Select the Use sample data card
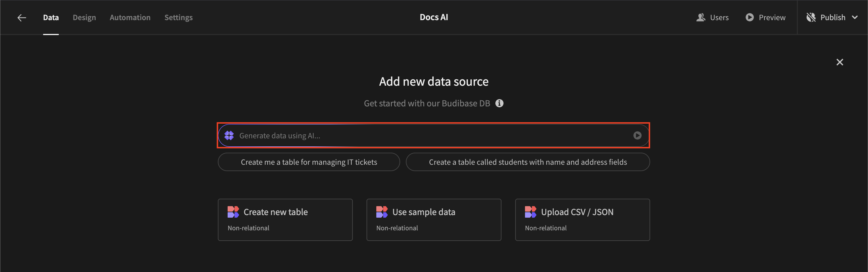868x272 pixels. [434, 220]
